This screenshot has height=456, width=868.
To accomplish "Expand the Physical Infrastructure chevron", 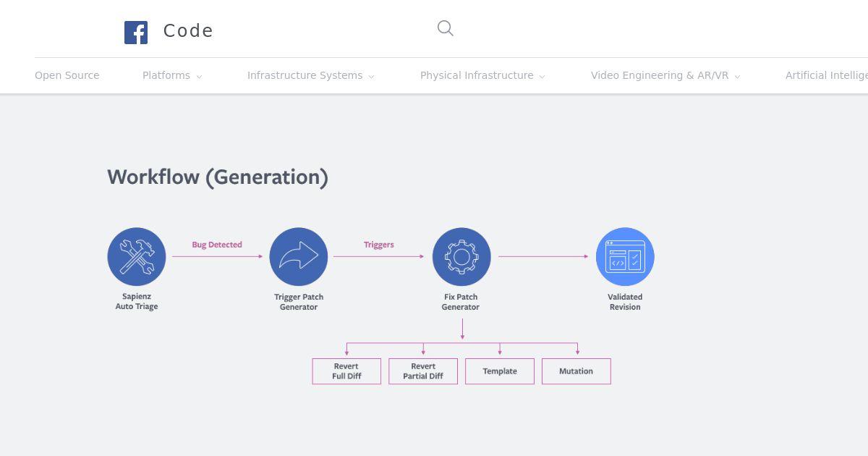I will [x=542, y=77].
